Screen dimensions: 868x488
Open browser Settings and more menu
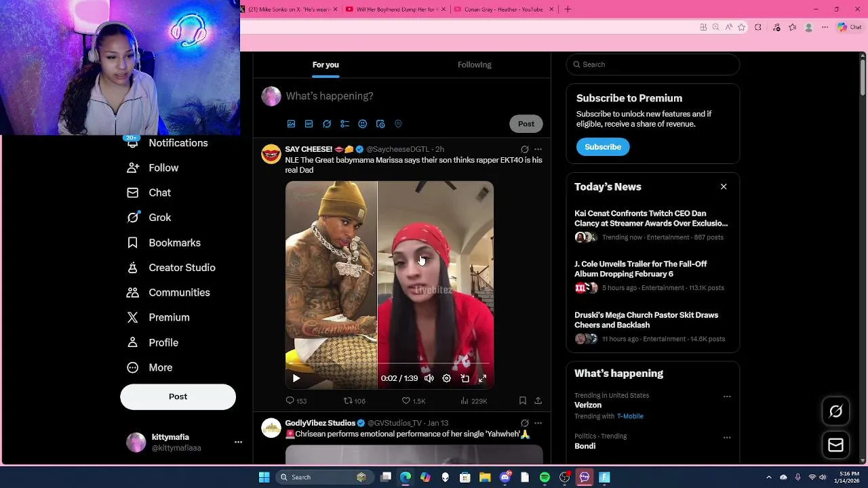pos(825,27)
